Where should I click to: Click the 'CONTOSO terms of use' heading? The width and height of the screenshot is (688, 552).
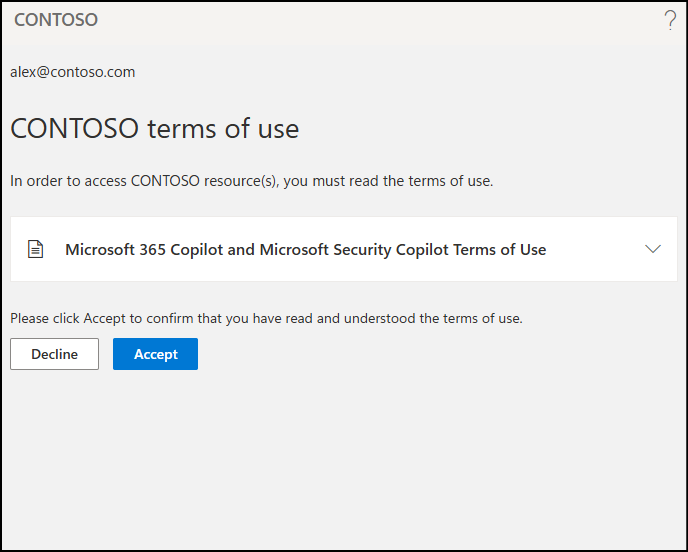coord(154,129)
